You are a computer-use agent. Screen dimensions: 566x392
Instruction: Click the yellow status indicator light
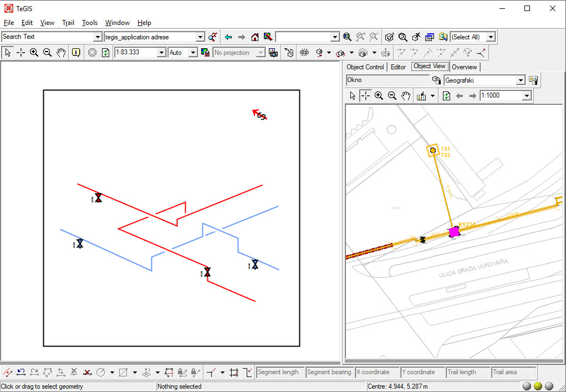click(538, 386)
